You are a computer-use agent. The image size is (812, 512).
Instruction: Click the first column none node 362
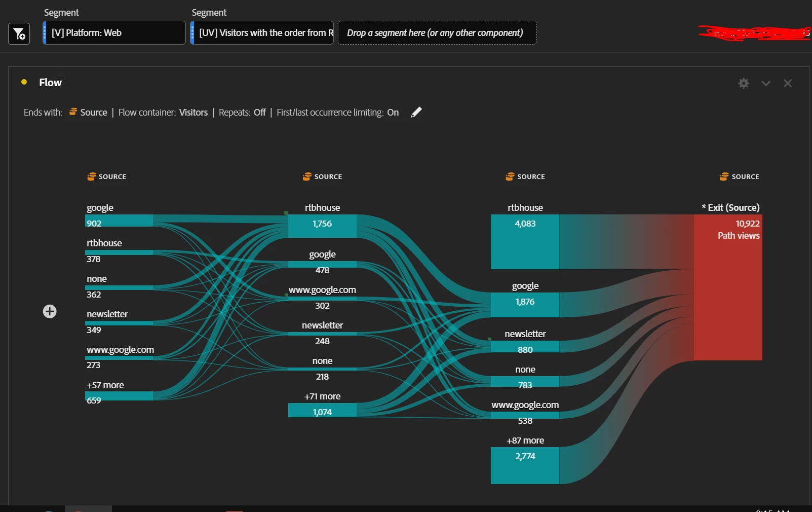click(x=120, y=287)
